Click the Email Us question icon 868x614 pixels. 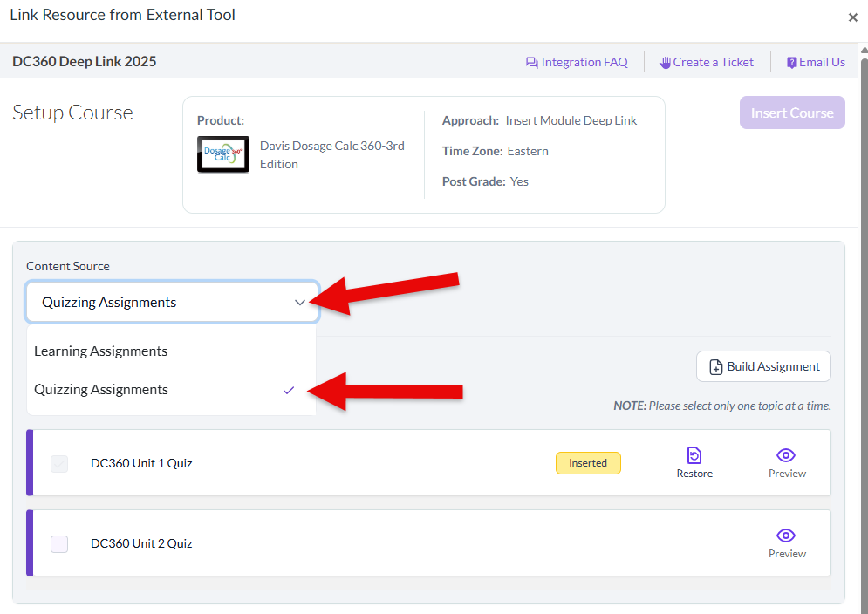(792, 63)
